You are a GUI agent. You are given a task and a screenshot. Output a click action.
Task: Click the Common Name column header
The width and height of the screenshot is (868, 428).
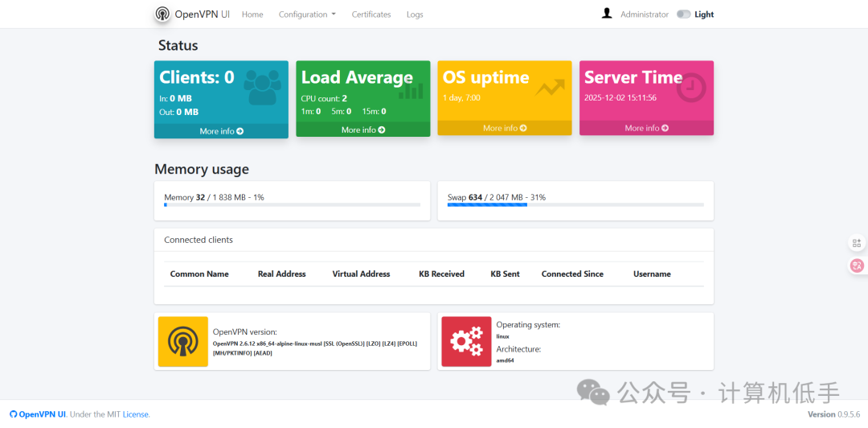pyautogui.click(x=199, y=274)
